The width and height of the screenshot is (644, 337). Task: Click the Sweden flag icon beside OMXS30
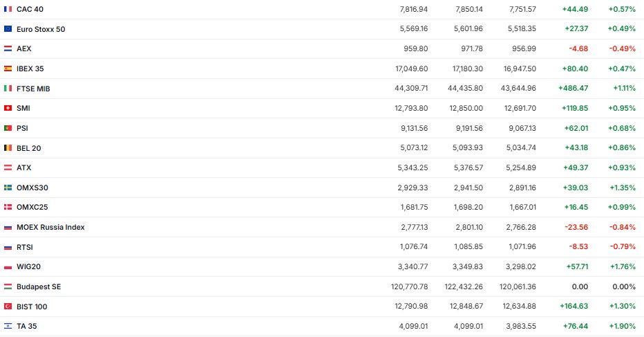pos(8,188)
